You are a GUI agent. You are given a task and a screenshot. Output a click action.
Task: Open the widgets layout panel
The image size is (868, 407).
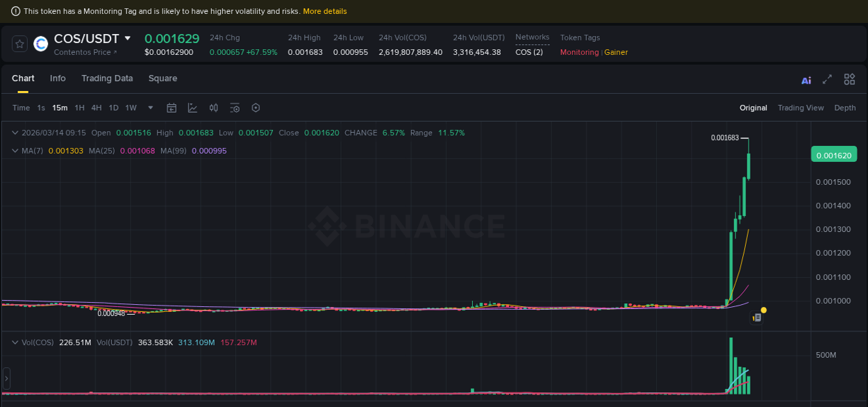pyautogui.click(x=849, y=80)
